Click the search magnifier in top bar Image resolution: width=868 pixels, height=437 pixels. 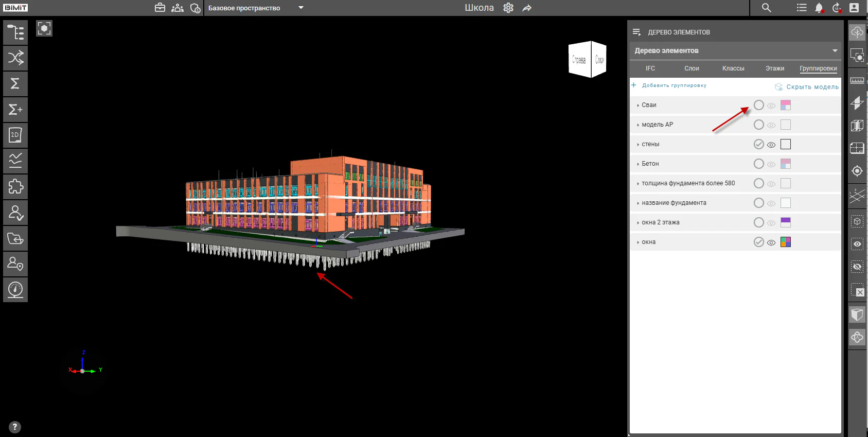pos(766,8)
